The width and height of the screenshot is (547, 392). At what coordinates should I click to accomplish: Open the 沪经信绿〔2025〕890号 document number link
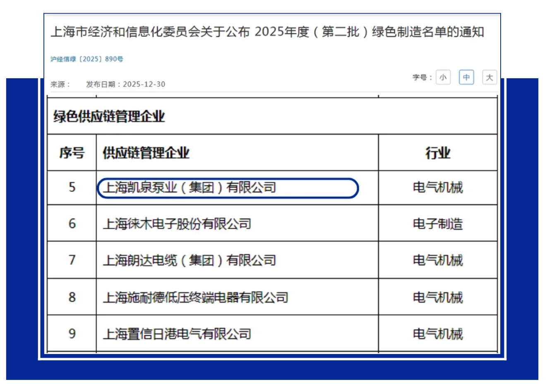tap(87, 59)
